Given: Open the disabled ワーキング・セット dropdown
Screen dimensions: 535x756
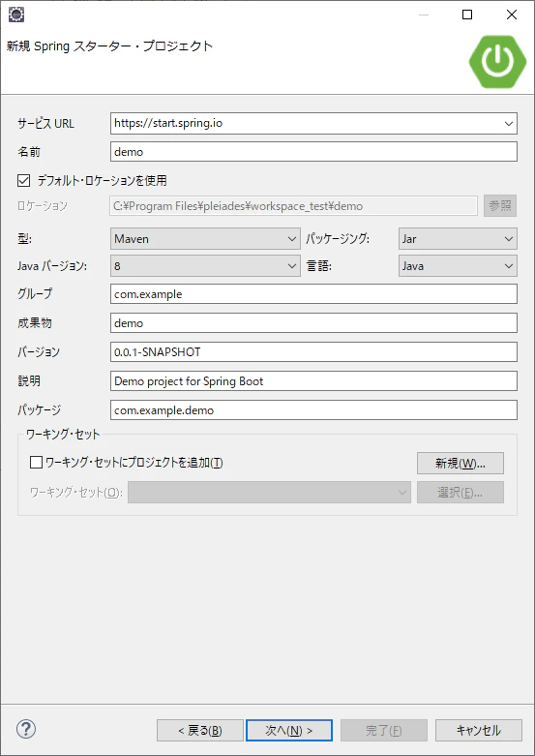Looking at the screenshot, I should (269, 493).
